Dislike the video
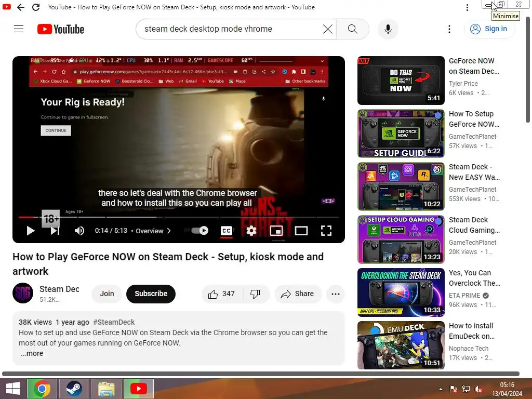This screenshot has width=532, height=399. 255,294
